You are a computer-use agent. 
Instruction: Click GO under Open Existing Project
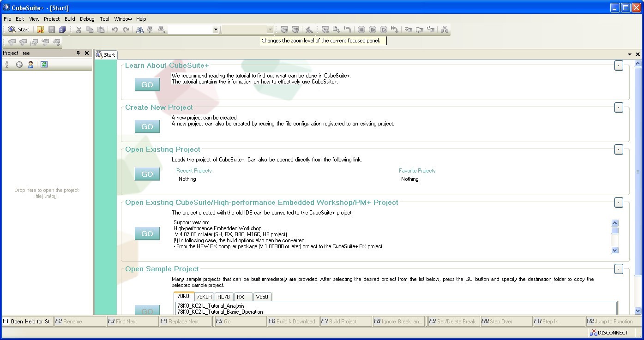[x=147, y=174]
